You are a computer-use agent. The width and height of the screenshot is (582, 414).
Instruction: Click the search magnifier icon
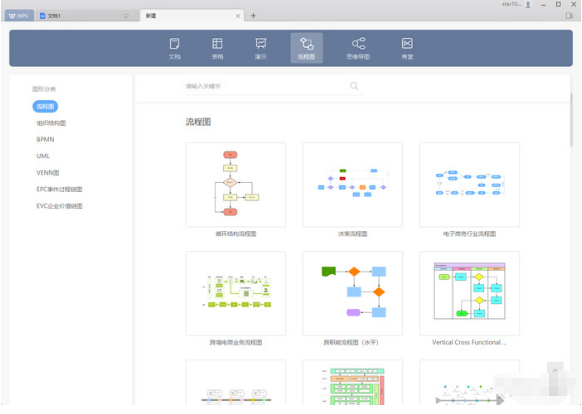(354, 86)
